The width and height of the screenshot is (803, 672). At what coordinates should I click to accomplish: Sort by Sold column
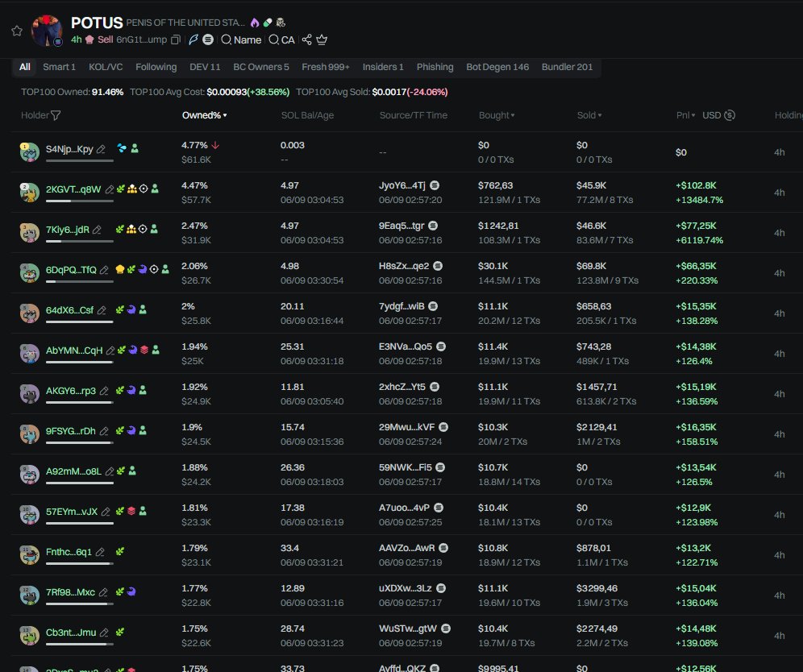(x=589, y=115)
